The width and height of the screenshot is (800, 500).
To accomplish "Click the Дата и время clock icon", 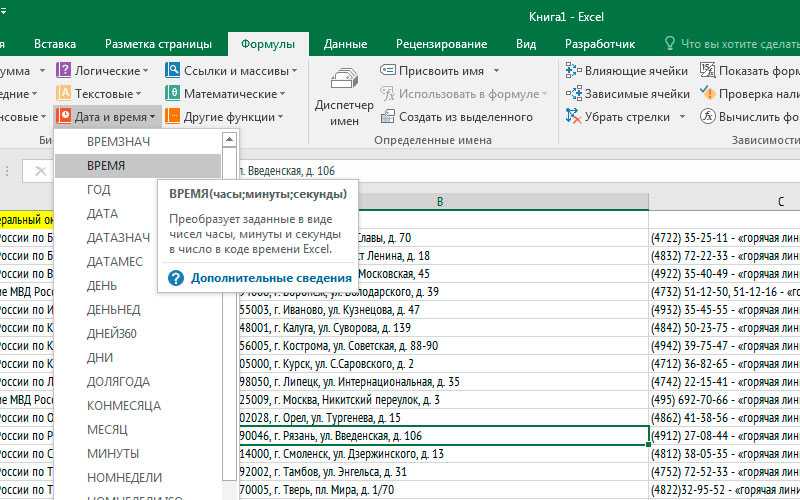I will tap(63, 116).
